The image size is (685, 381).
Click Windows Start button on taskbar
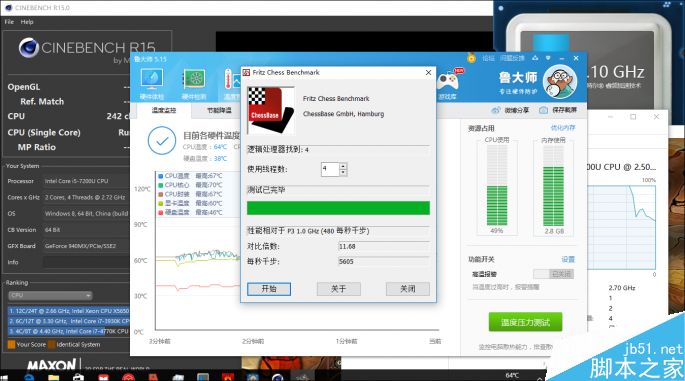click(4, 377)
